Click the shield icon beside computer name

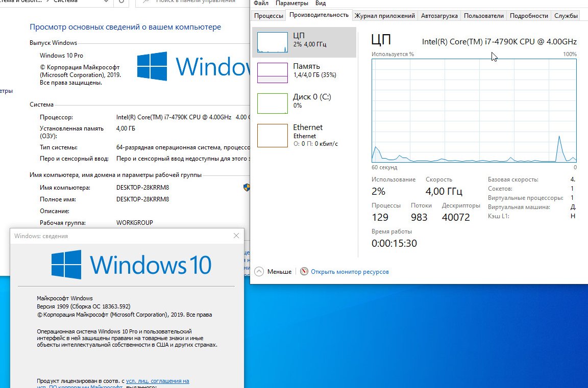[x=247, y=187]
